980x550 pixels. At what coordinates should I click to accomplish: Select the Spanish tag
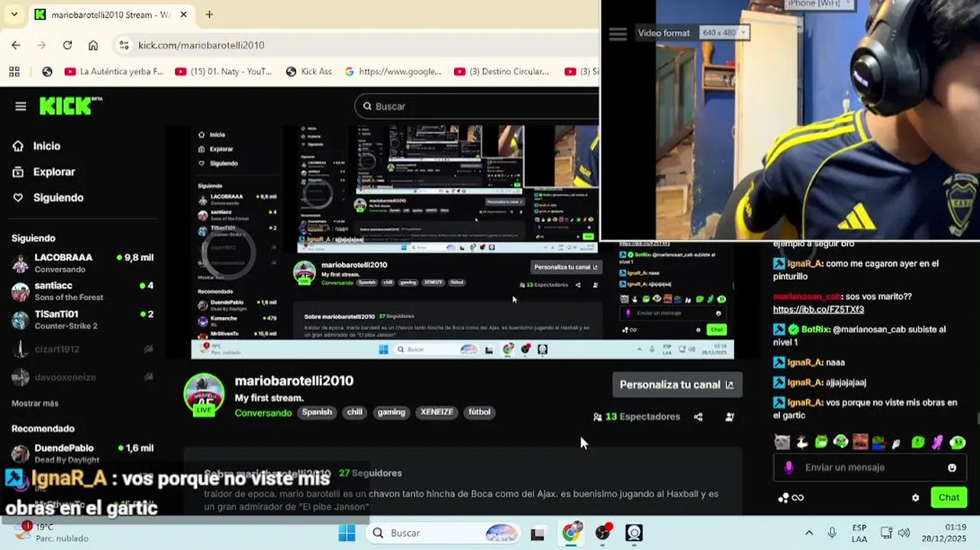[317, 412]
